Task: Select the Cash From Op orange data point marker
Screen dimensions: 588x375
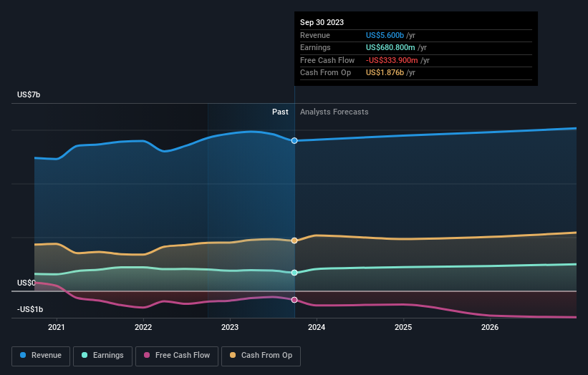Action: click(x=294, y=240)
